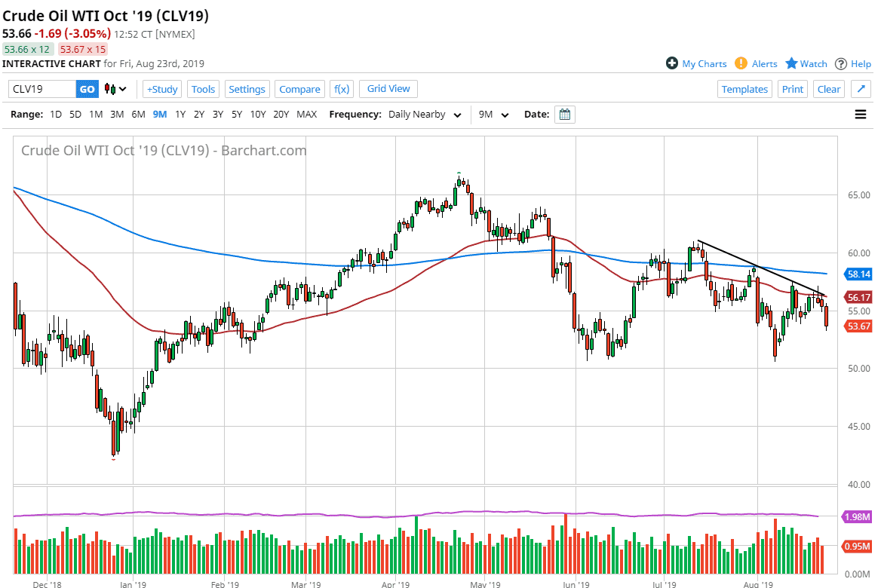Select the MAX range option

[x=306, y=115]
